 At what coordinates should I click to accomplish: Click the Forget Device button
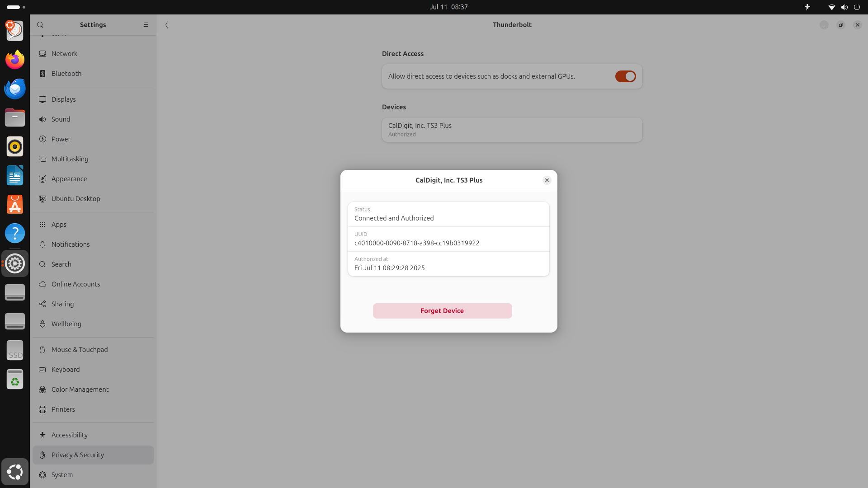tap(442, 311)
